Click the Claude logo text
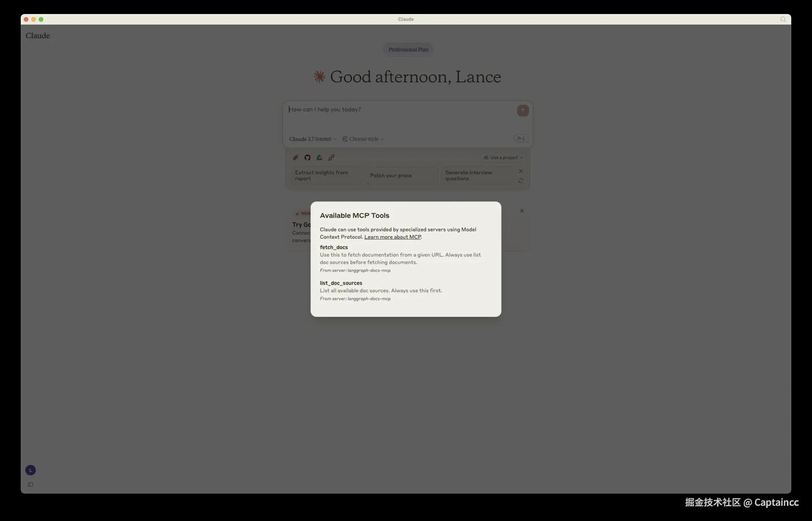Screen dimensions: 812x521 click(37, 35)
